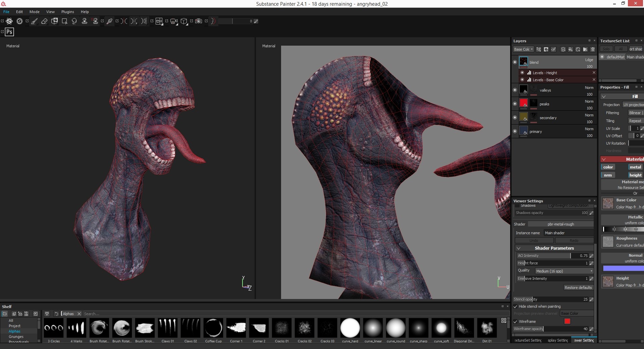
Task: Remove the Levels - Base Color effect
Action: (594, 80)
